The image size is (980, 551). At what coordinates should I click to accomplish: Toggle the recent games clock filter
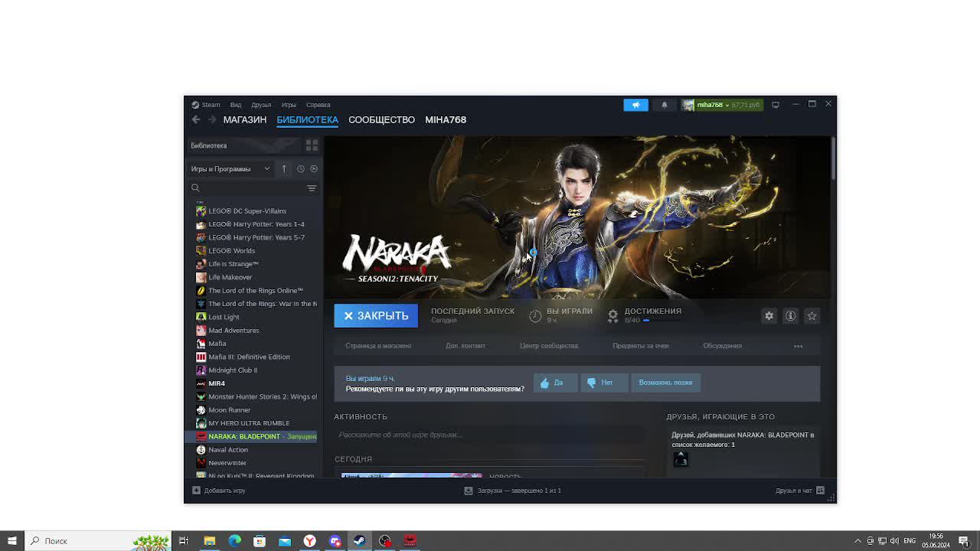pyautogui.click(x=300, y=168)
